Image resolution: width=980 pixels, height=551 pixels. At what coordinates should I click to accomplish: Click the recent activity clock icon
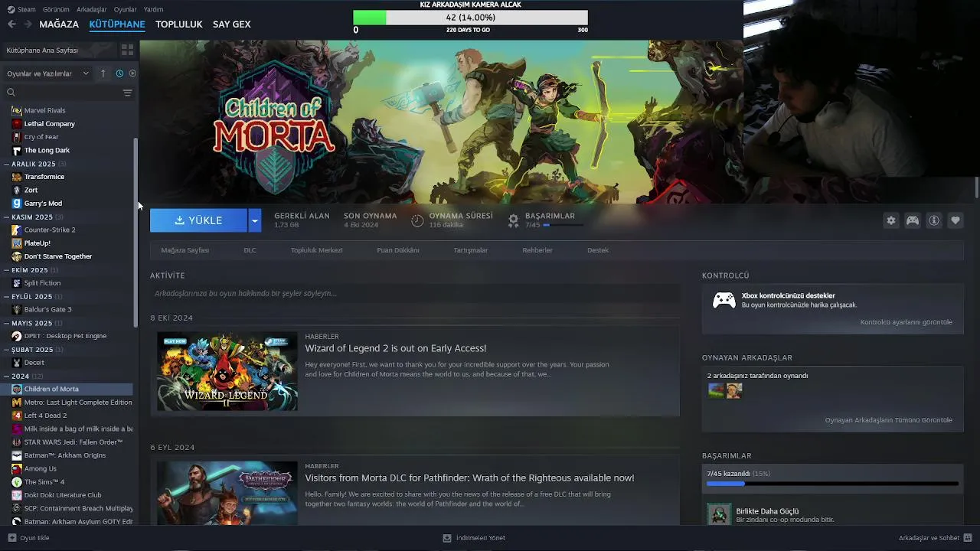pyautogui.click(x=119, y=73)
